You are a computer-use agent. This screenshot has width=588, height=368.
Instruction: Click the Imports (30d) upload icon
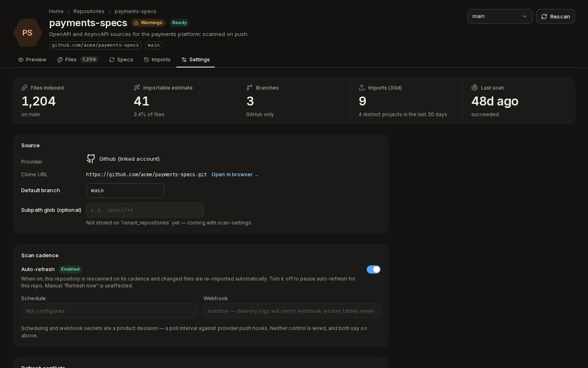362,88
